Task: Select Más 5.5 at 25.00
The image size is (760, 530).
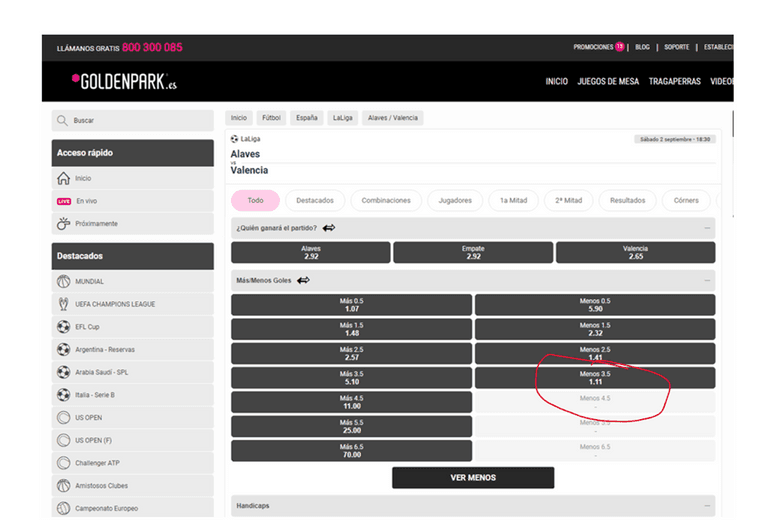Action: tap(351, 426)
